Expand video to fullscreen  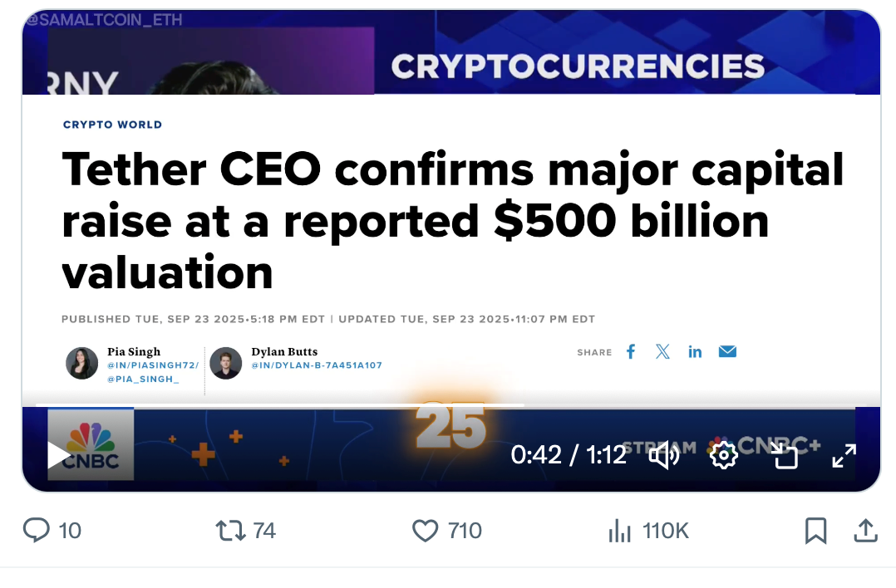click(x=844, y=455)
